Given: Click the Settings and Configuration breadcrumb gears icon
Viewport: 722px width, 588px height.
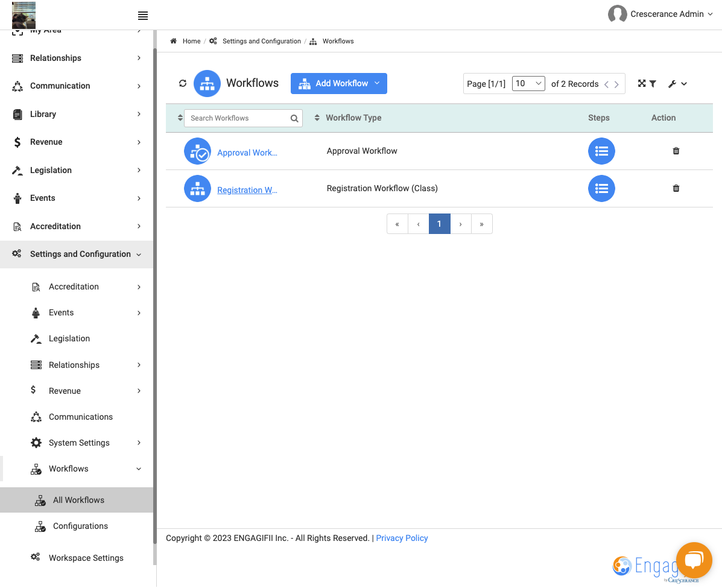Looking at the screenshot, I should pyautogui.click(x=213, y=41).
